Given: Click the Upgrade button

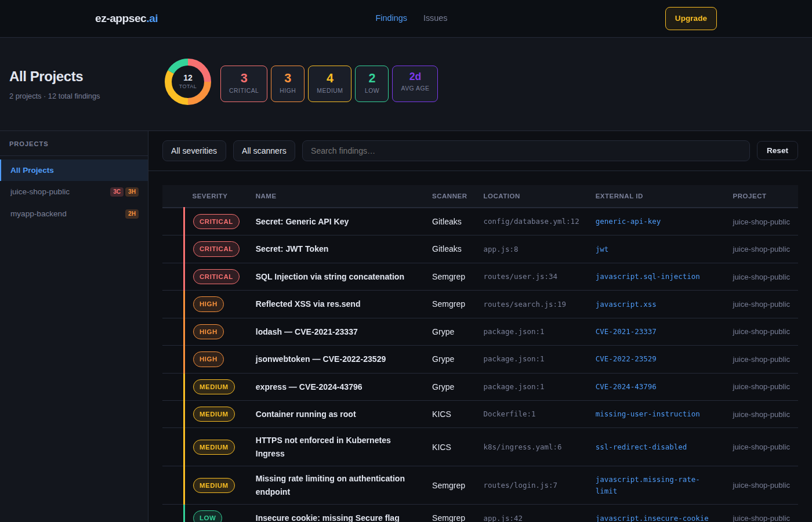Looking at the screenshot, I should click(691, 18).
